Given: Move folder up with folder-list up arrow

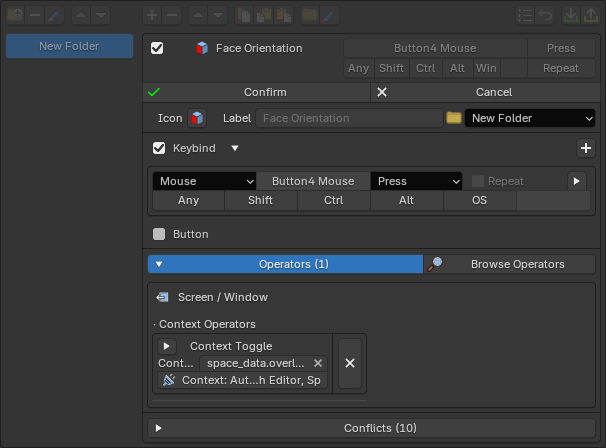Looking at the screenshot, I should click(x=81, y=15).
